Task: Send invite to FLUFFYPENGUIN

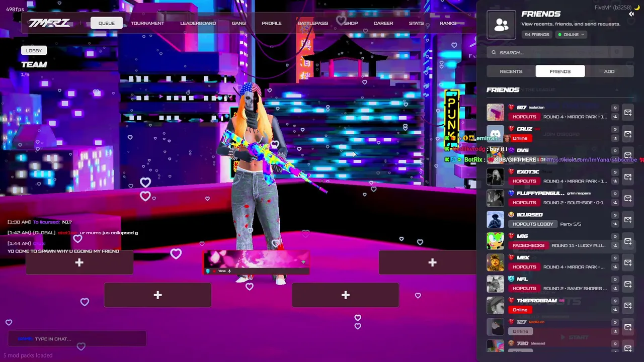Action: pos(628,199)
